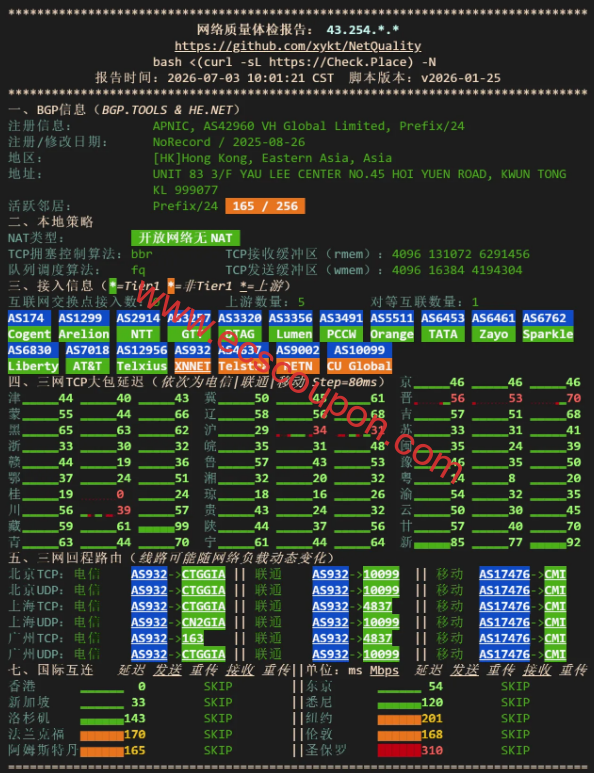Click the AS6830 Liberty tag
594x773 pixels.
tap(33, 358)
